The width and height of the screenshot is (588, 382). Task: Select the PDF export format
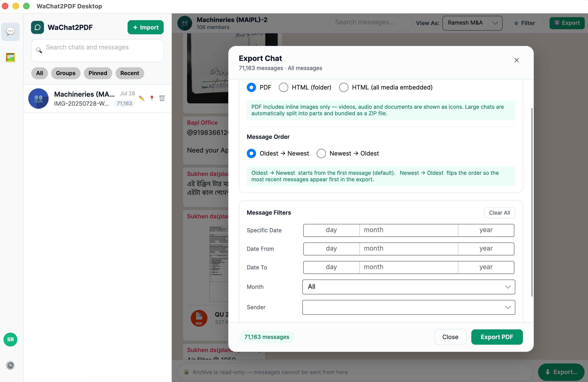click(251, 87)
